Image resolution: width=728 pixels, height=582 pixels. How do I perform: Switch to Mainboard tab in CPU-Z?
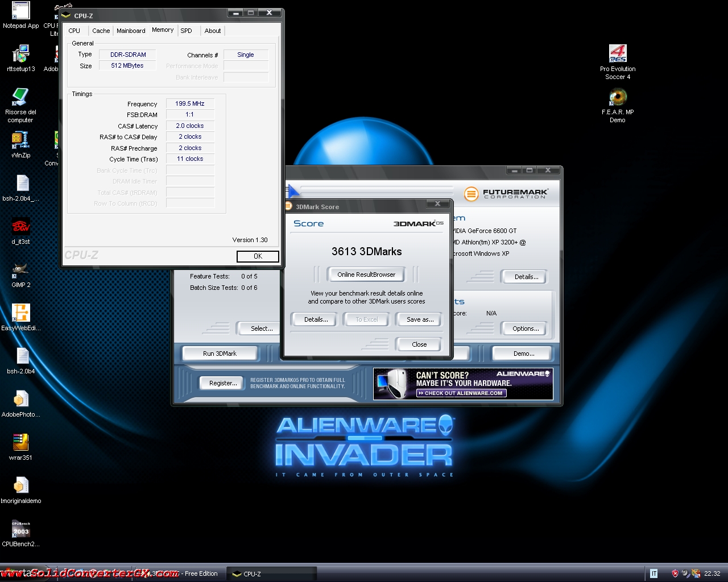[131, 31]
